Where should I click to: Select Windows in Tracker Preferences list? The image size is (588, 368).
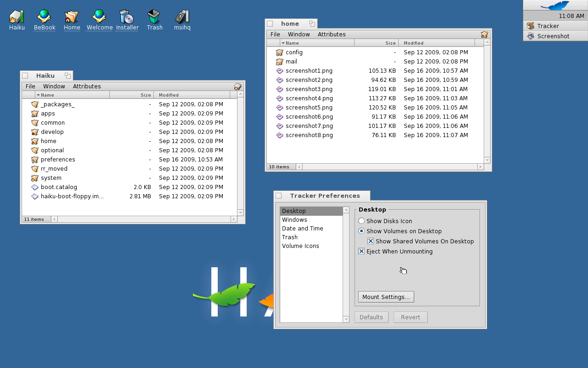[311, 220]
